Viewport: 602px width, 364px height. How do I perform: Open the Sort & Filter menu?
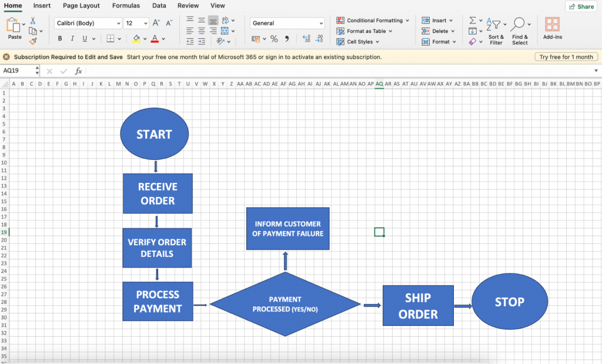point(496,31)
